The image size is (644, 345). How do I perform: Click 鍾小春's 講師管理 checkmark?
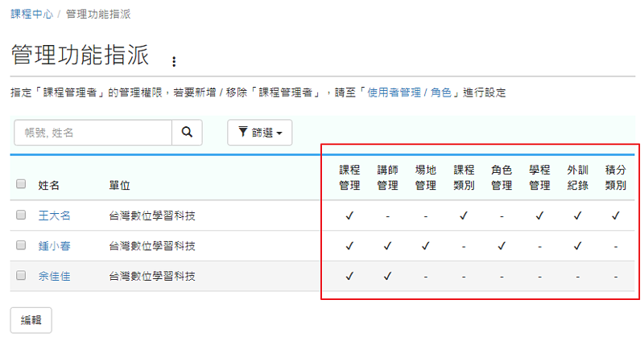pos(387,245)
